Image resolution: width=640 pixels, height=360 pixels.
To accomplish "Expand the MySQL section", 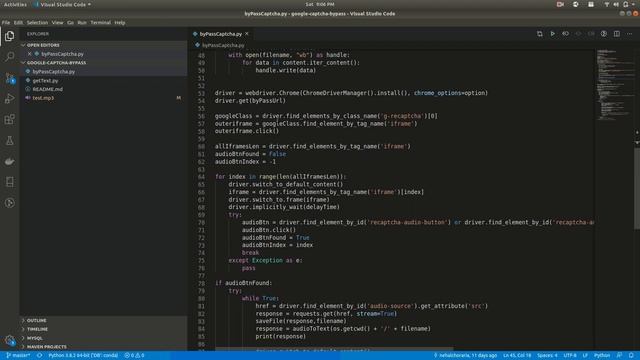I will point(104,338).
